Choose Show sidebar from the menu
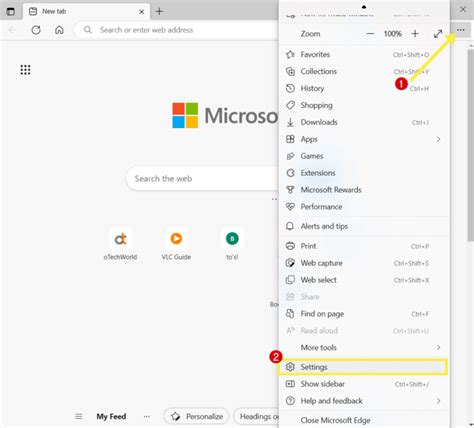 click(364, 384)
